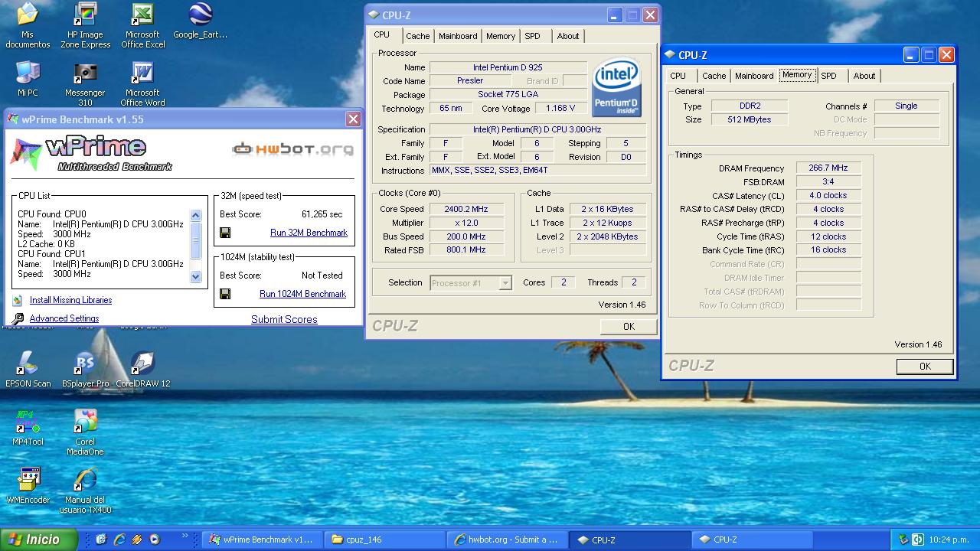Select the wPrime Benchmark taskbar button
The height and width of the screenshot is (551, 980).
tap(262, 540)
